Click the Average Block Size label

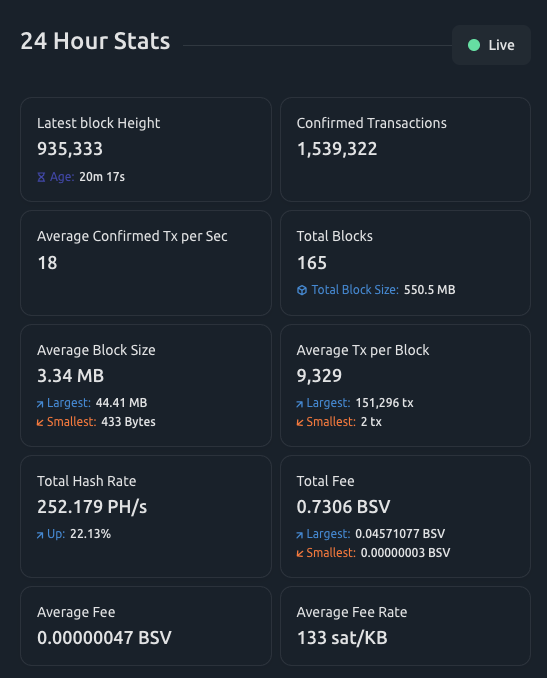pos(96,350)
